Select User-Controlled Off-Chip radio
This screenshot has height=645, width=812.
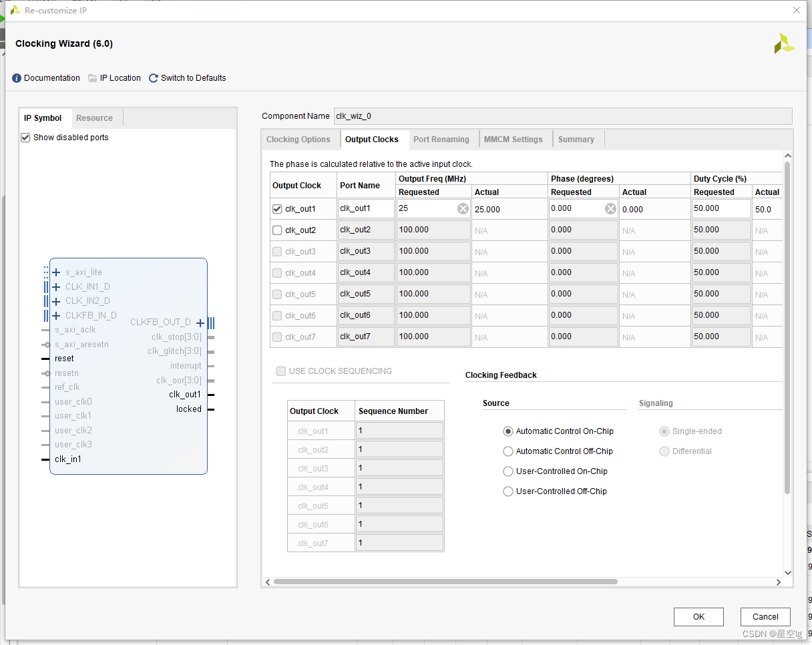pyautogui.click(x=508, y=491)
